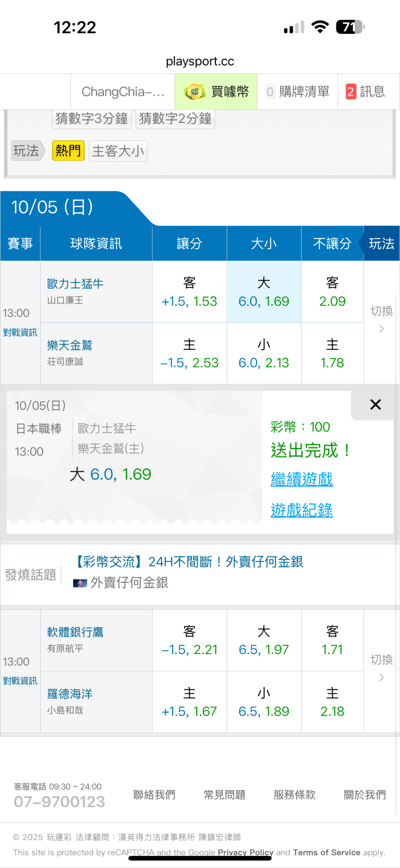Pick 客 2.09 moneyline bet
Image resolution: width=400 pixels, height=868 pixels.
pos(332,292)
